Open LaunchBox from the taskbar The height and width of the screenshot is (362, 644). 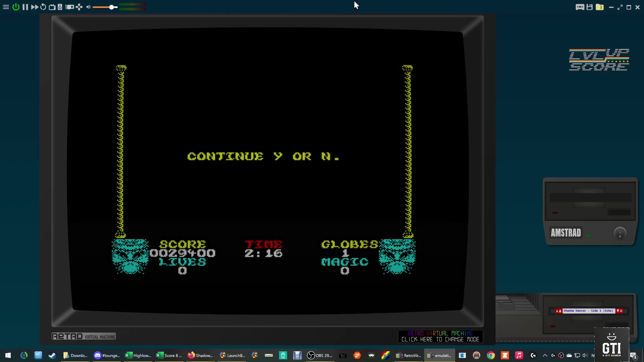pyautogui.click(x=232, y=355)
